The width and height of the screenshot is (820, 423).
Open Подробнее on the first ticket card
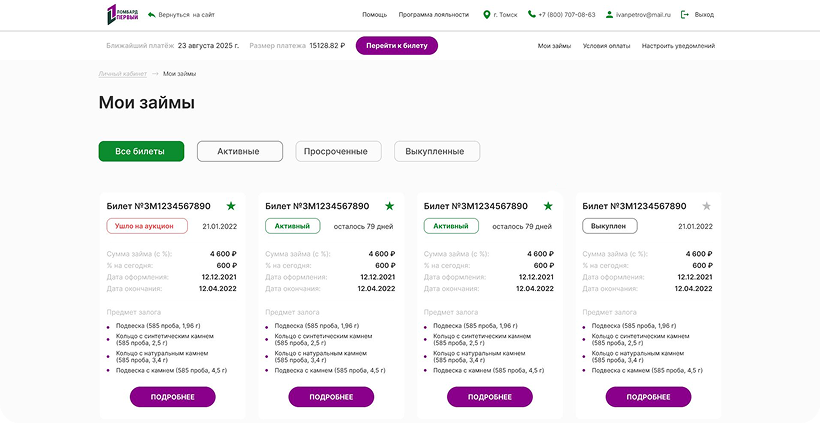(173, 397)
